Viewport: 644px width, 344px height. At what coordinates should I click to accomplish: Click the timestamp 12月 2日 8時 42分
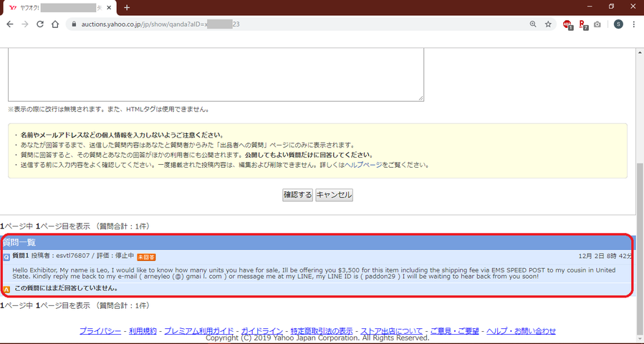[605, 256]
